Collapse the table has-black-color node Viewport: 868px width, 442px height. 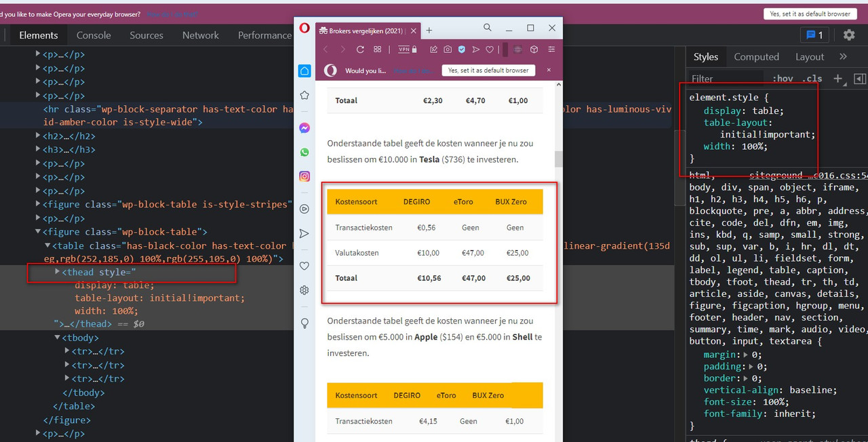tap(47, 245)
